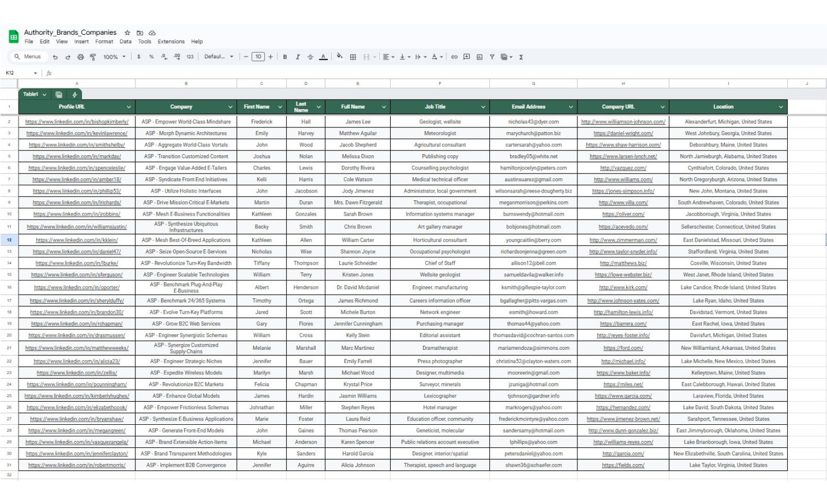Activate the Paint format tool
827x504 pixels.
point(93,57)
